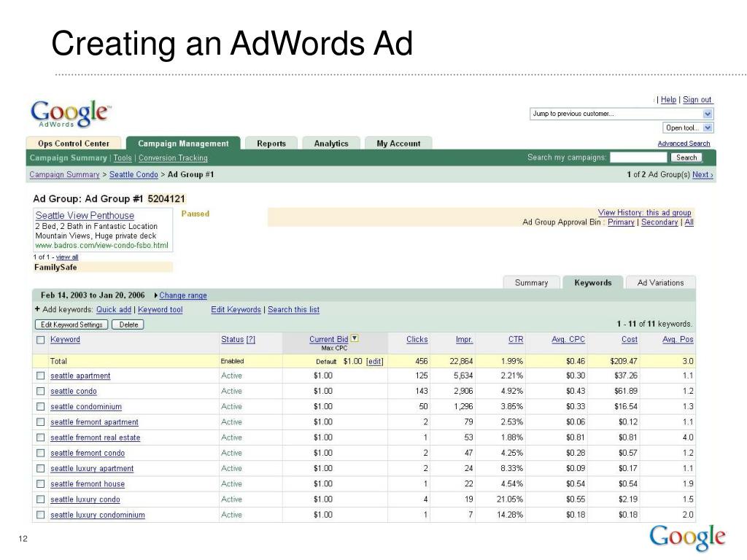Click inside Search my campaigns field
Viewport: 747px width, 560px height.
[638, 157]
